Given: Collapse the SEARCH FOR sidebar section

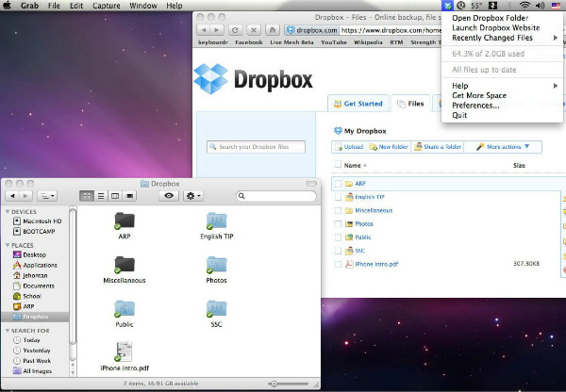Looking at the screenshot, I should click(8, 331).
